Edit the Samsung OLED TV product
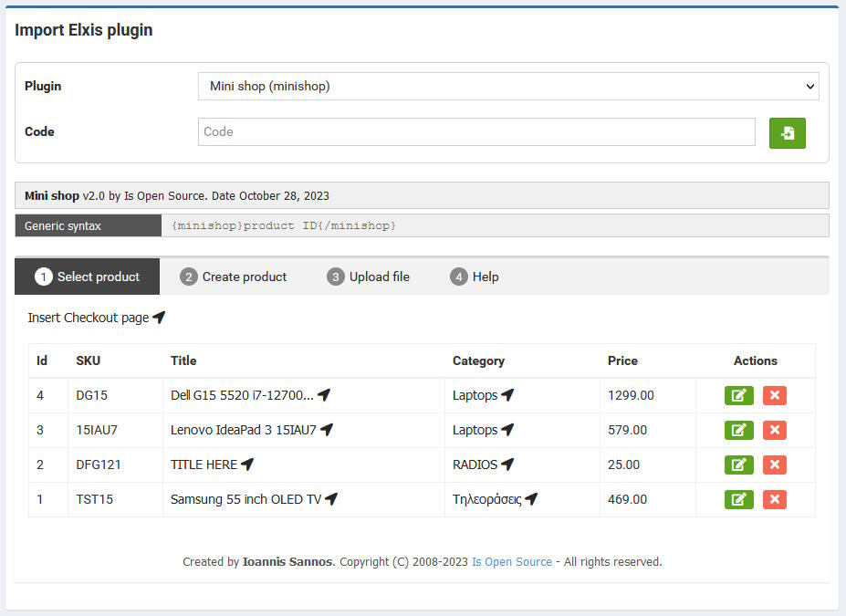 click(x=738, y=499)
